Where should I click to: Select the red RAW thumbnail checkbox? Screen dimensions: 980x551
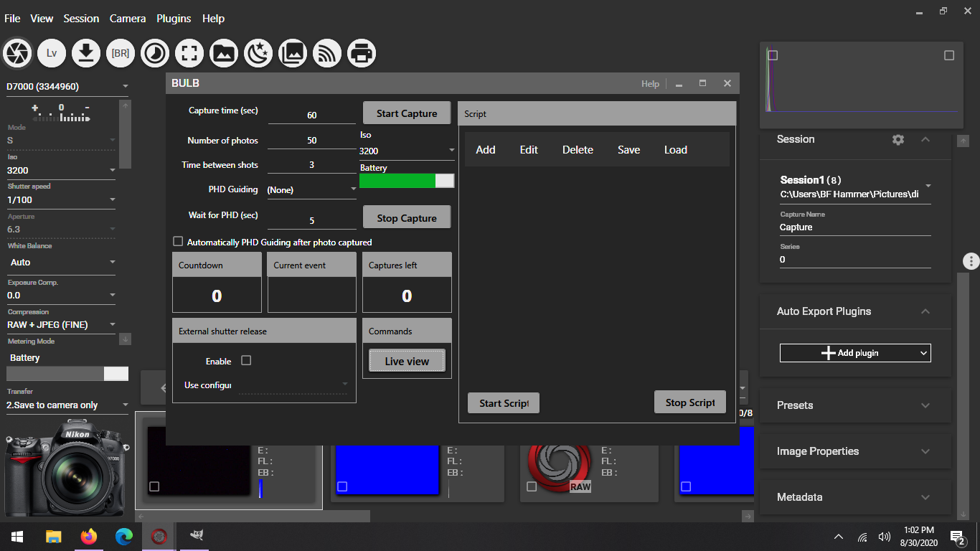click(532, 486)
